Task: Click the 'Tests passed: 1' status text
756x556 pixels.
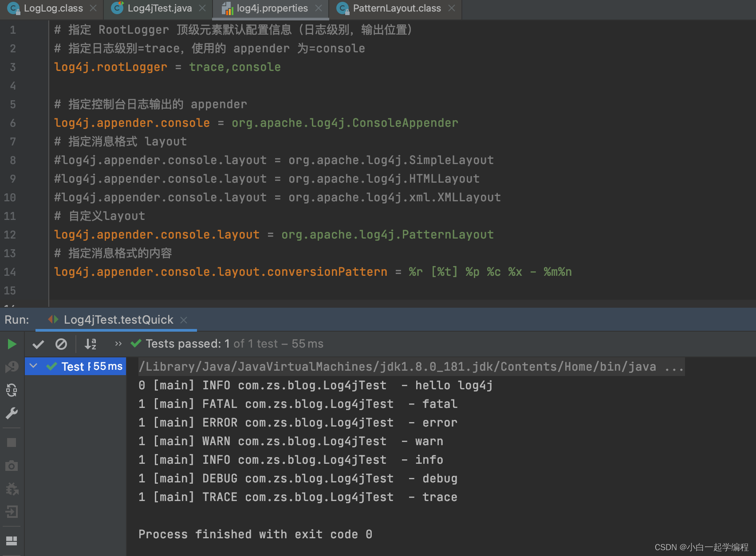Action: [188, 344]
